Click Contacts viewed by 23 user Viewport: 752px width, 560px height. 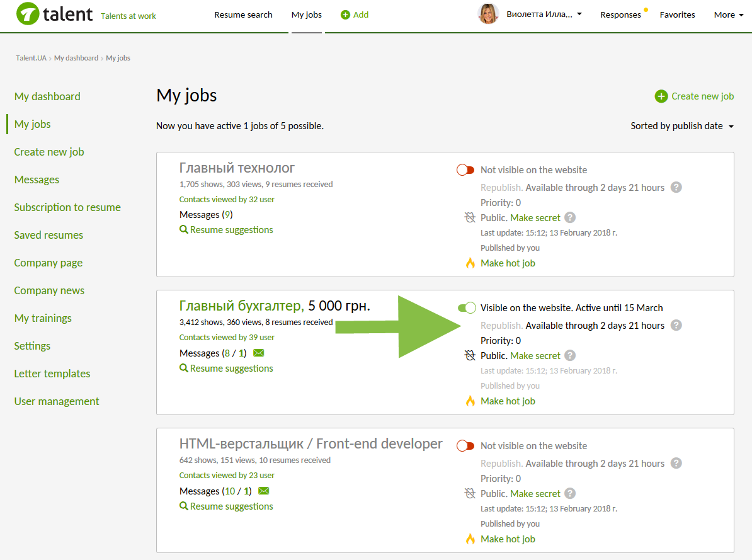[x=227, y=475]
